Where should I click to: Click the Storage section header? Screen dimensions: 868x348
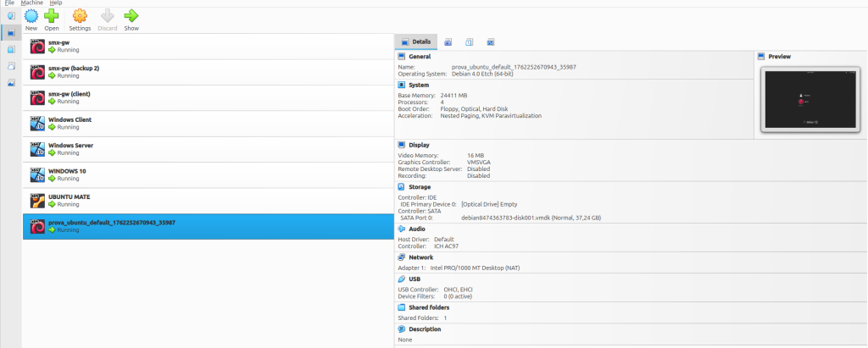click(x=420, y=186)
